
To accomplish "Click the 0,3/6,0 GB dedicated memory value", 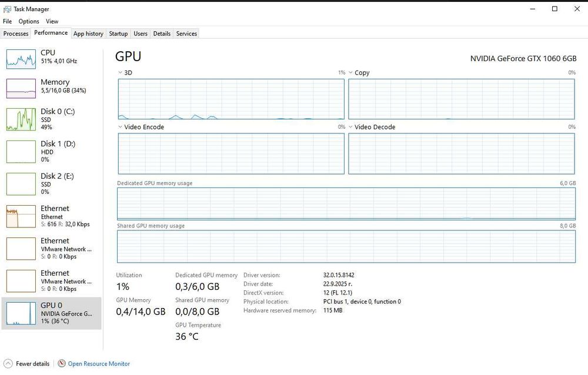I will 197,286.
